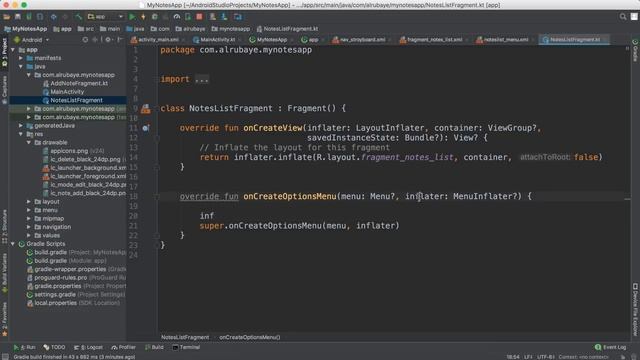Switch to MyNotesApp gradle tab
This screenshot has width=640, height=360.
point(268,40)
